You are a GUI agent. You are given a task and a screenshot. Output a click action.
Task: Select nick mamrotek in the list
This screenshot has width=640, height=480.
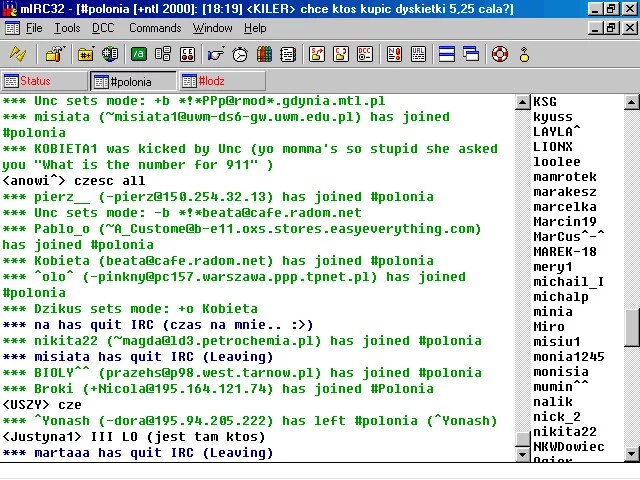pyautogui.click(x=564, y=177)
